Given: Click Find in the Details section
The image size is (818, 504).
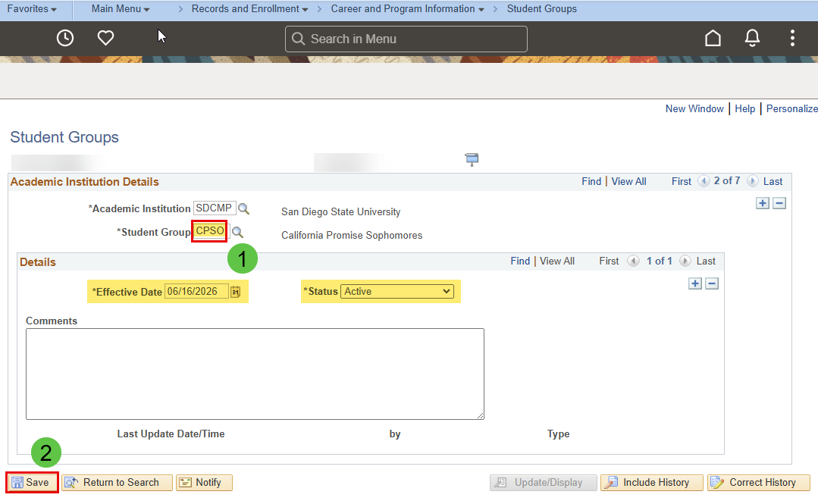Looking at the screenshot, I should click(520, 261).
